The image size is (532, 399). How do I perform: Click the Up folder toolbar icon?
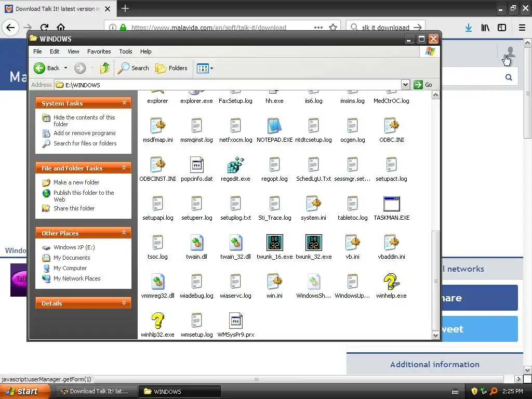105,68
